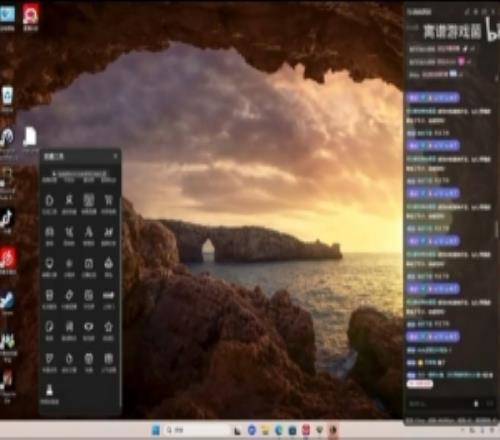Click the live chat panel's vertical scrollbar
This screenshot has width=500, height=440.
(x=497, y=230)
